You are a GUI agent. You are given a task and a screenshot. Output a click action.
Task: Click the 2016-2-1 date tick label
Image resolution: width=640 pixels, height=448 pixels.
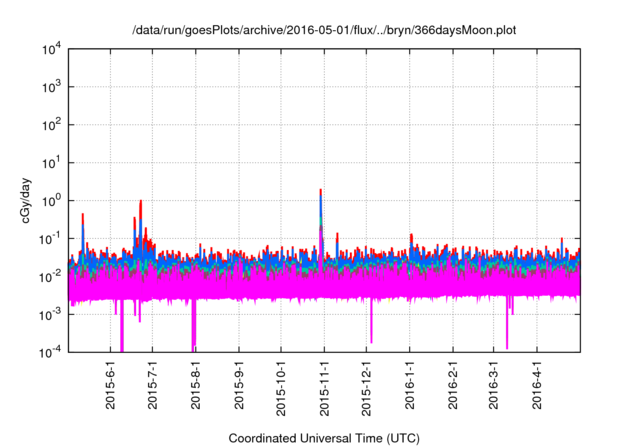pyautogui.click(x=452, y=387)
